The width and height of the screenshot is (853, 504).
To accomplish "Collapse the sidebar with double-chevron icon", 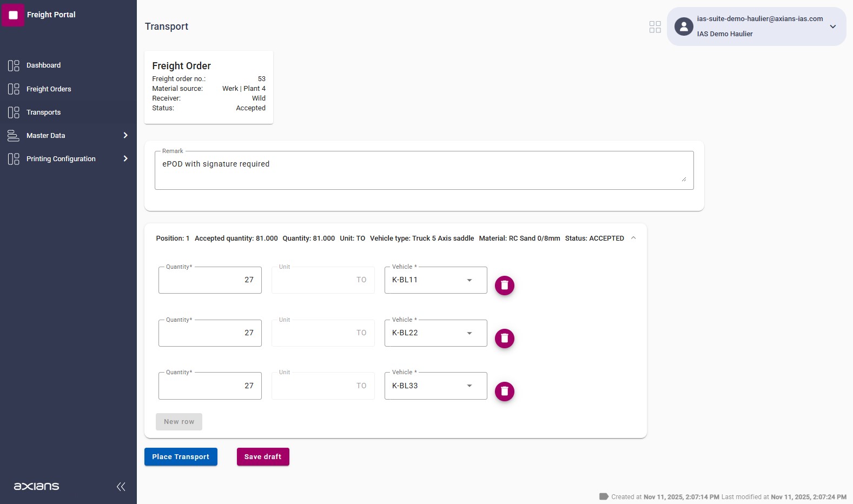I will click(x=121, y=487).
